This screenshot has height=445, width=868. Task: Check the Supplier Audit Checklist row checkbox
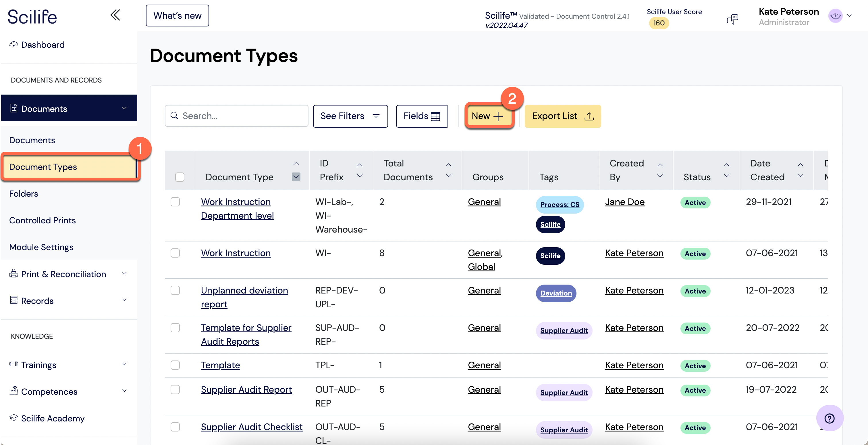tap(175, 427)
